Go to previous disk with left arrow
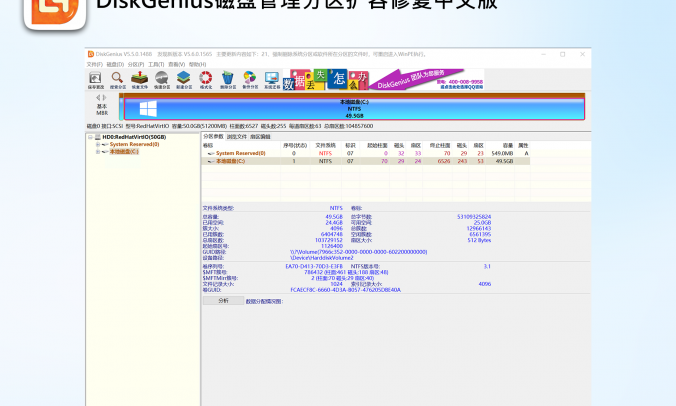 98,97
